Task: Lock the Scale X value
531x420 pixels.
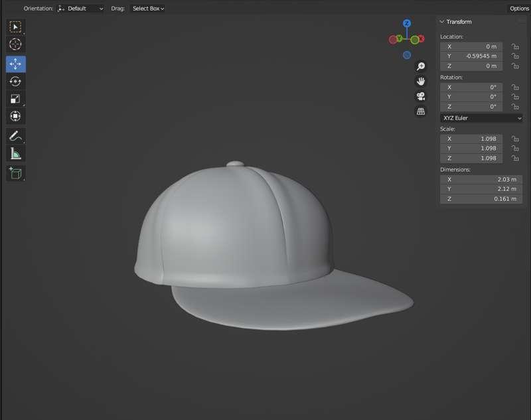Action: point(515,139)
